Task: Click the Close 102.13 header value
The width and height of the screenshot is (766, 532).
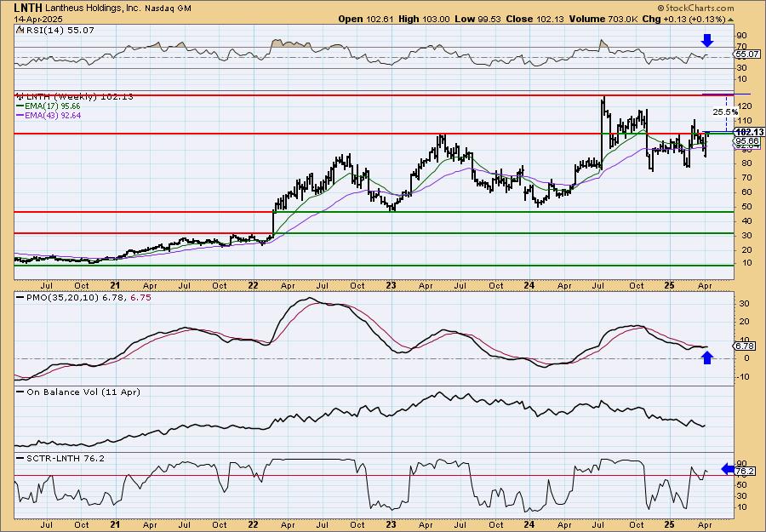Action: pos(535,19)
